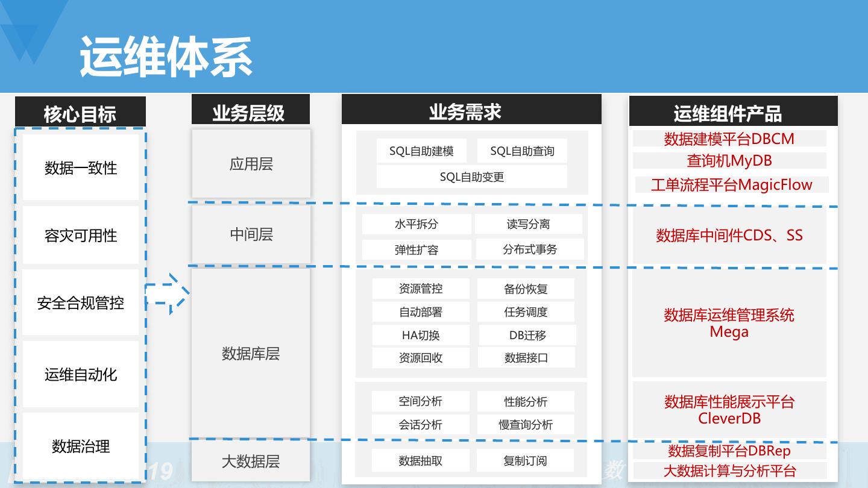Select the 数据一致性 goal box
The width and height of the screenshot is (868, 488).
tap(81, 167)
